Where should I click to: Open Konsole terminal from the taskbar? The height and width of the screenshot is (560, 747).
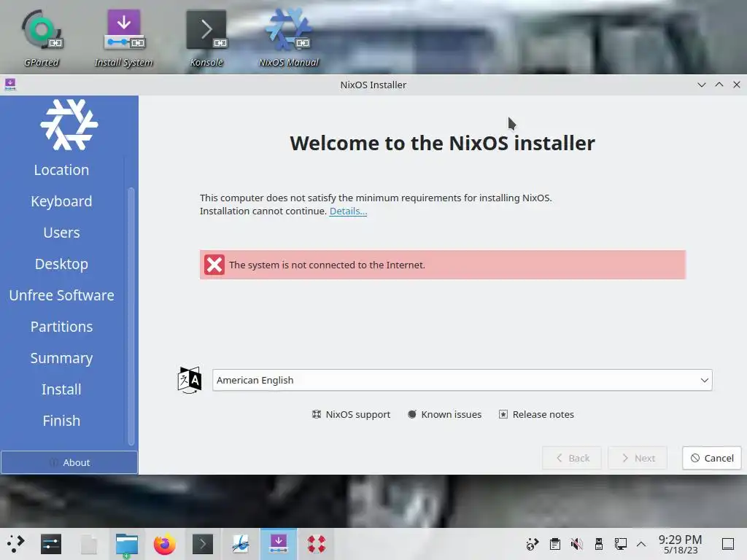(203, 544)
